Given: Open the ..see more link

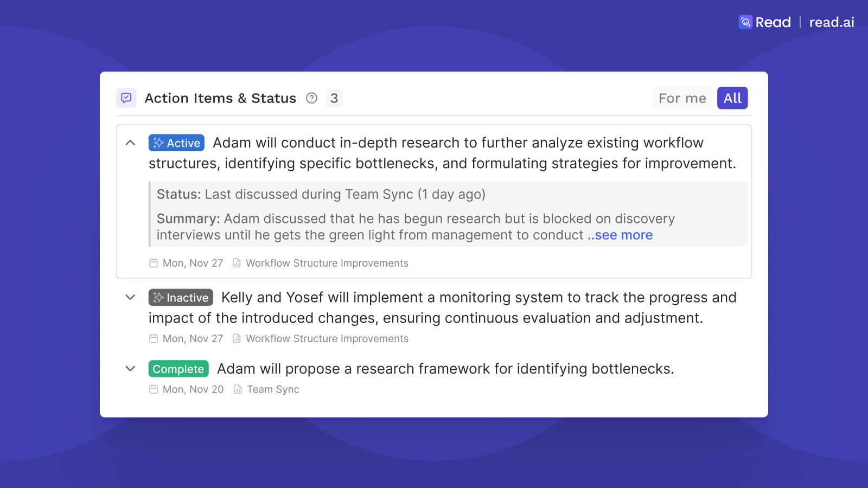Looking at the screenshot, I should pyautogui.click(x=620, y=235).
